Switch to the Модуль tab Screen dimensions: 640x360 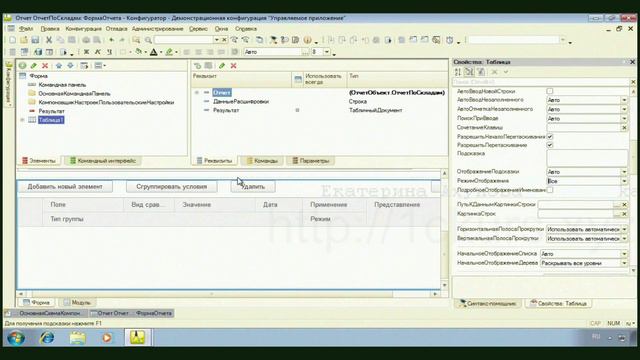(77, 302)
